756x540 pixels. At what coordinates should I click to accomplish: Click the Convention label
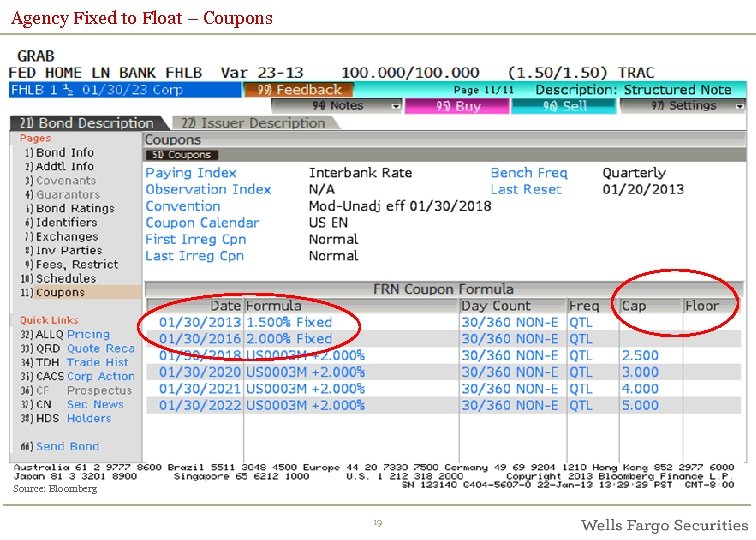pos(183,206)
